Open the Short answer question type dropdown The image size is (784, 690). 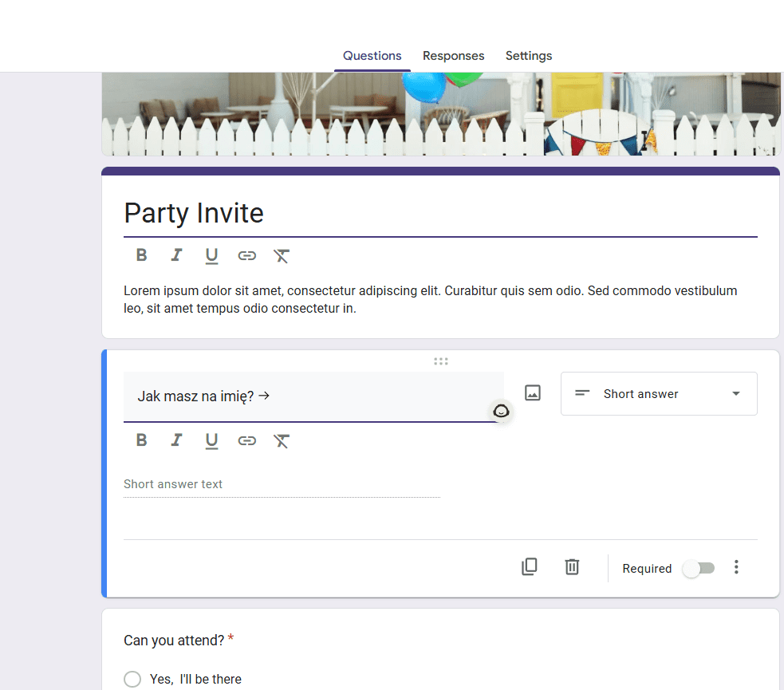coord(659,393)
